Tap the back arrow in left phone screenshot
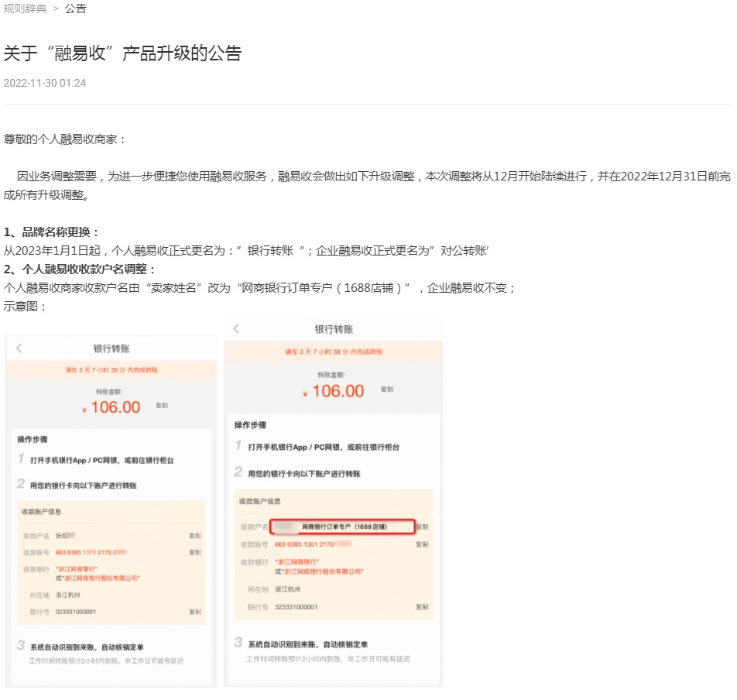Image resolution: width=737 pixels, height=700 pixels. pos(19,348)
